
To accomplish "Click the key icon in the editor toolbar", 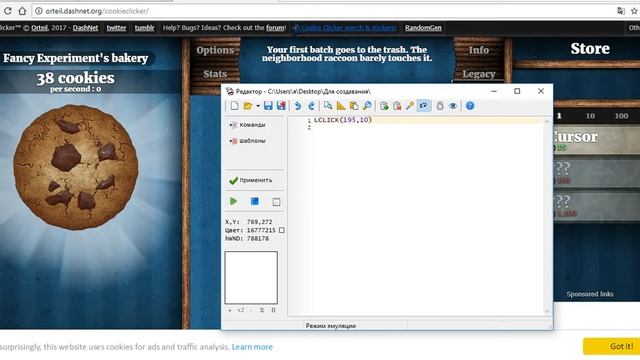I will (410, 106).
